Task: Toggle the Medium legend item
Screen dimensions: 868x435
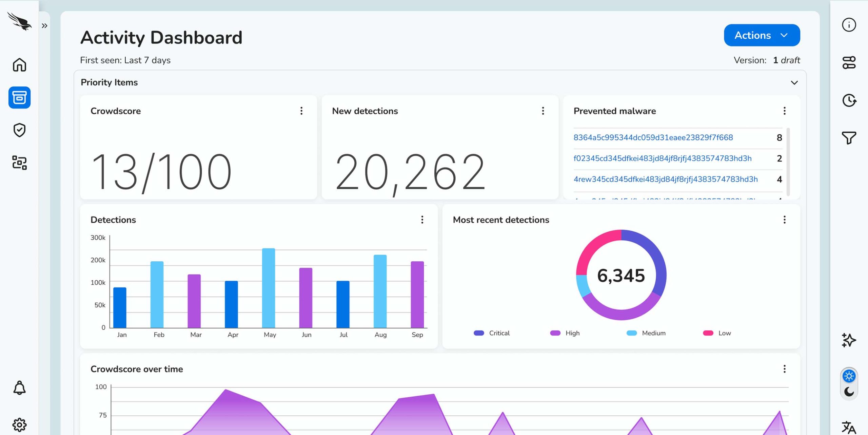Action: click(646, 333)
